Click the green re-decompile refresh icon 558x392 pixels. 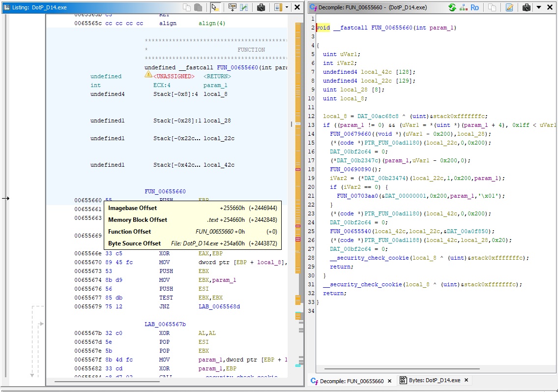[452, 7]
